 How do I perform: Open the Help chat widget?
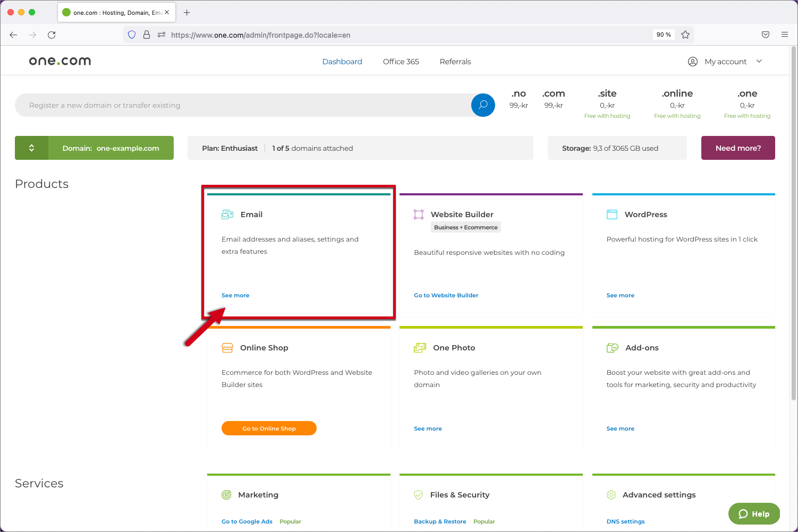754,513
